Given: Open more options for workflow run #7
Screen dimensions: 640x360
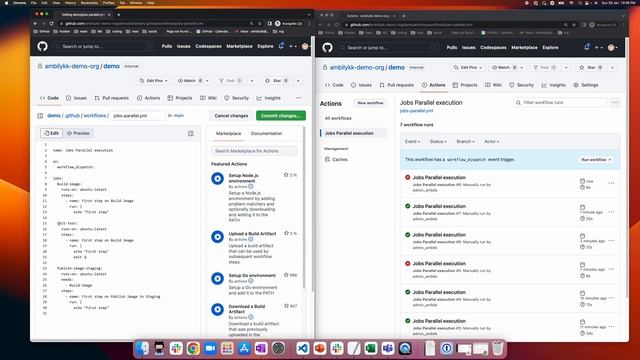Looking at the screenshot, I should (611, 212).
